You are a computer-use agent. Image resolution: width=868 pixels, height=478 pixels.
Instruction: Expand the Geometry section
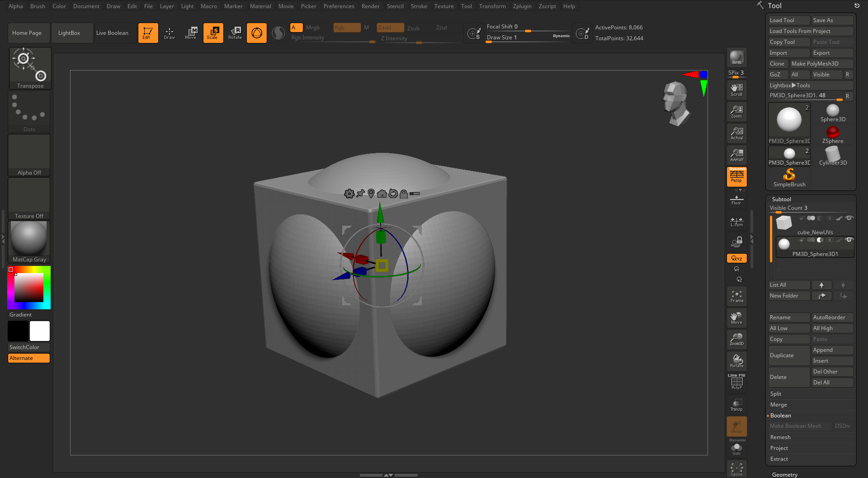coord(784,474)
